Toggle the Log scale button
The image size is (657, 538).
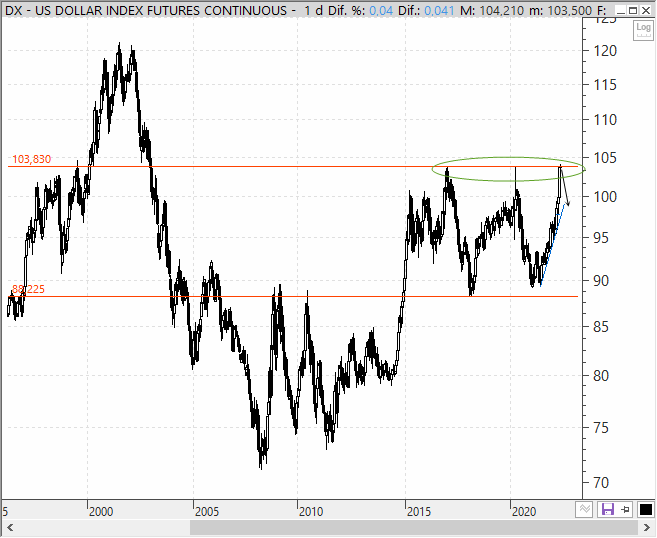coord(643,30)
